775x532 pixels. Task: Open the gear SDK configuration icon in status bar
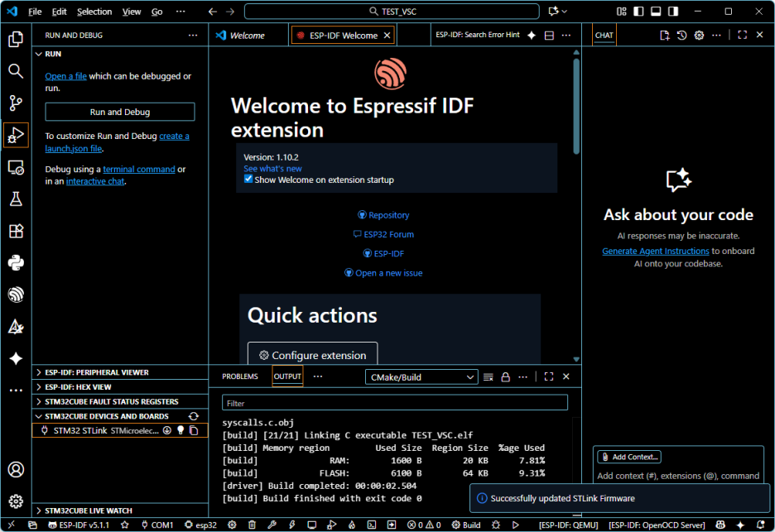click(x=232, y=525)
